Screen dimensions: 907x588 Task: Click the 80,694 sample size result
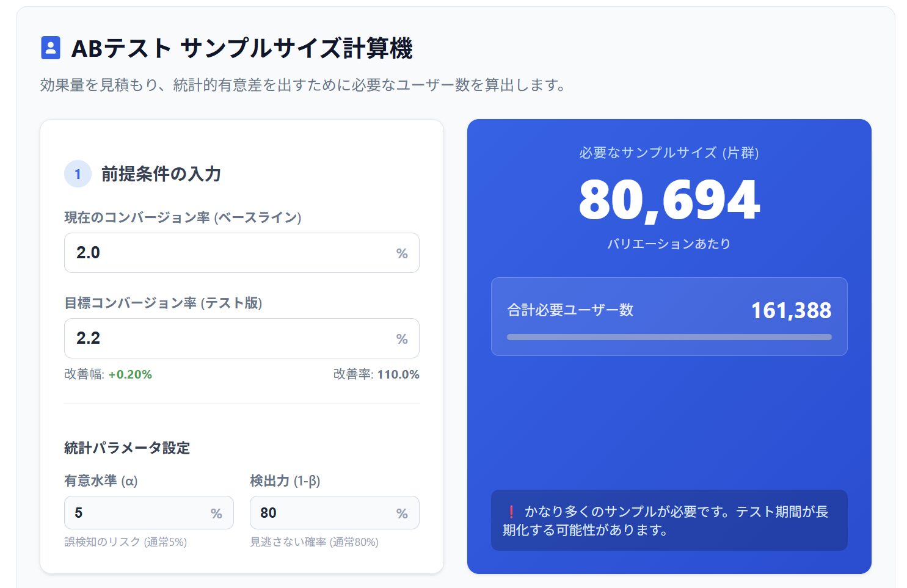(669, 200)
